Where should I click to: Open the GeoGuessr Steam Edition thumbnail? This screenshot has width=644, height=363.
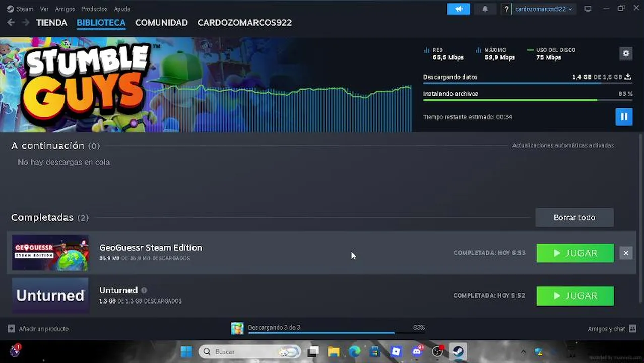click(50, 253)
